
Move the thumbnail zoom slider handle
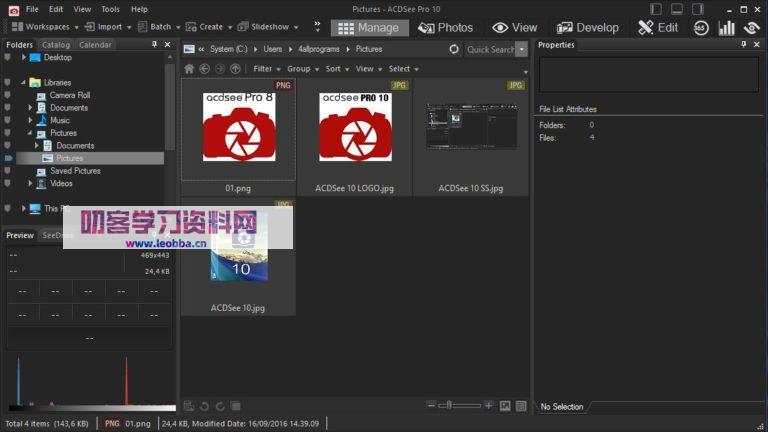pos(449,405)
